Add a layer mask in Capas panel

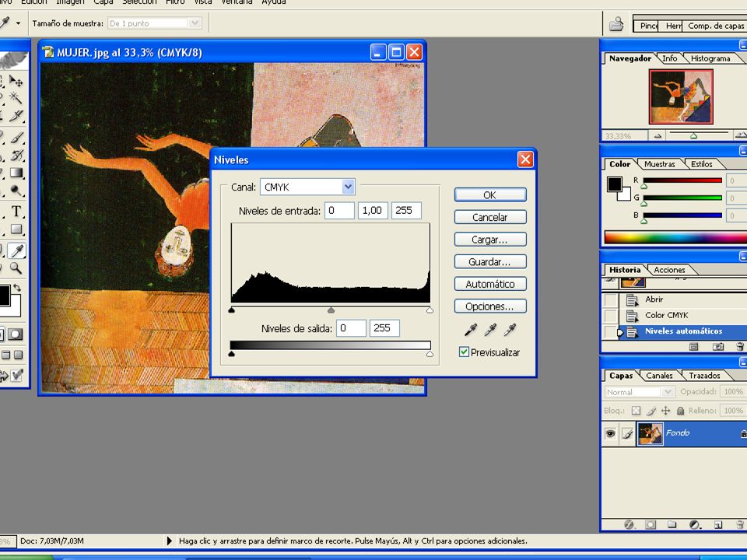651,525
